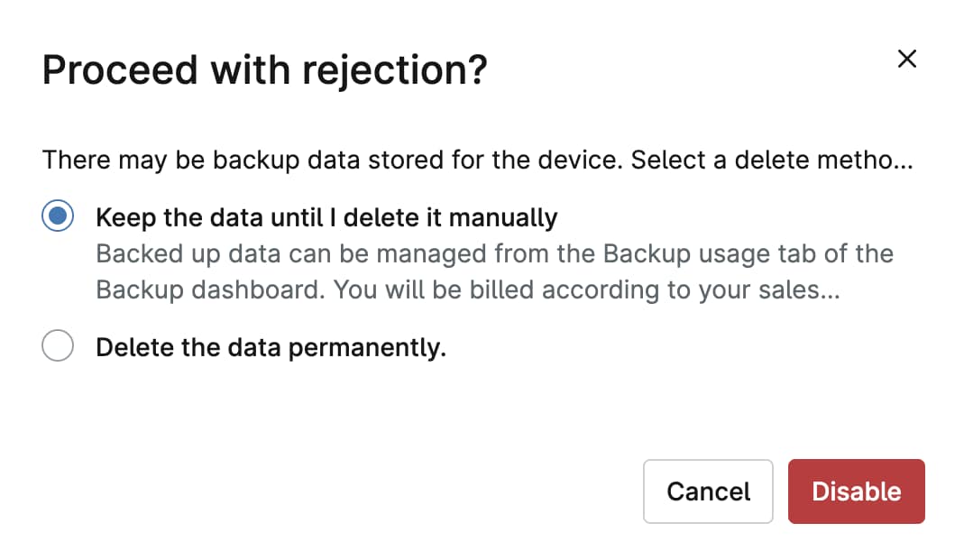Toggle the currently selected keep-data radio button

57,216
